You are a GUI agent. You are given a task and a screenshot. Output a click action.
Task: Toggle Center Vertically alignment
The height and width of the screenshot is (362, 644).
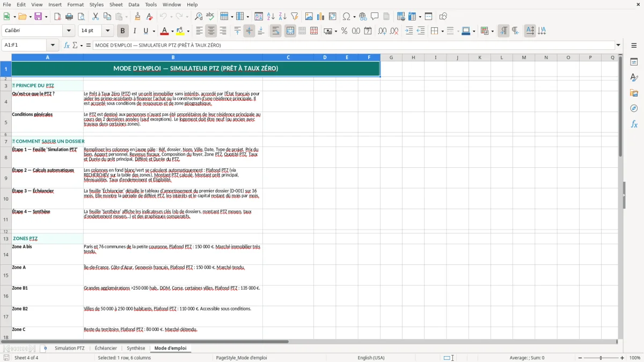point(249,31)
